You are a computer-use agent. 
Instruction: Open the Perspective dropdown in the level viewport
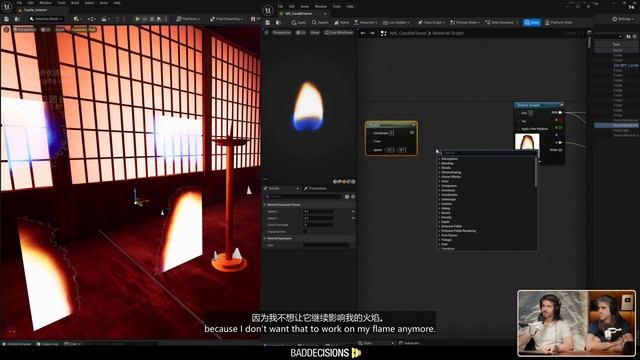[24, 29]
